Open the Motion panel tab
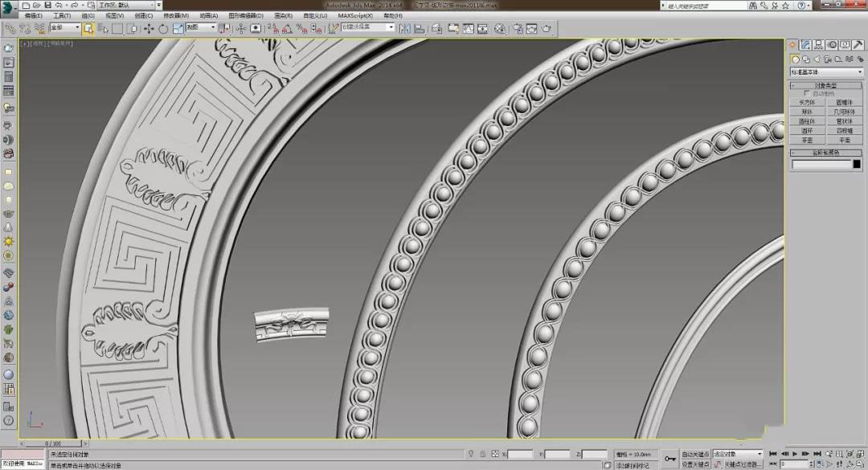This screenshot has width=868, height=470. pyautogui.click(x=832, y=45)
